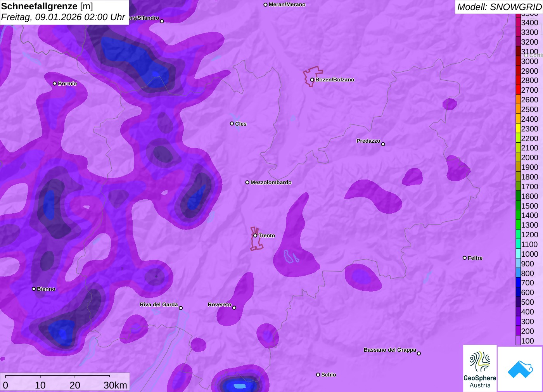Image resolution: width=543 pixels, height=392 pixels.
Task: Click the '2500' legend value
Action: pyautogui.click(x=530, y=109)
